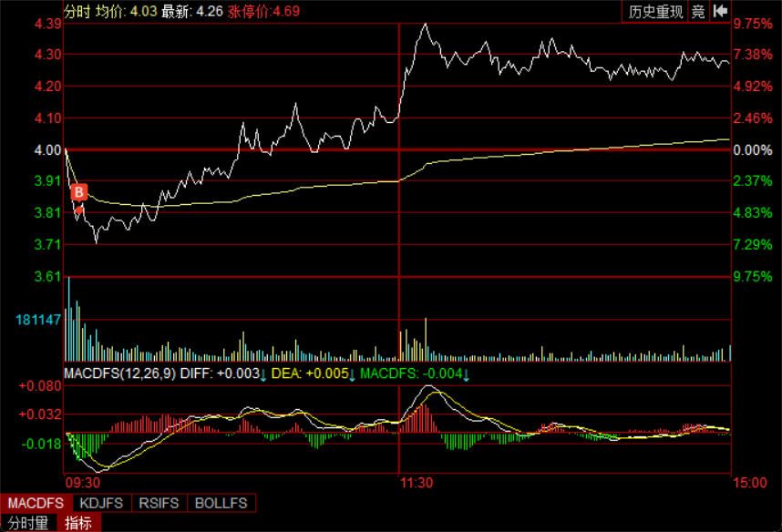The width and height of the screenshot is (782, 532).
Task: Click the DIFF down arrow indicator
Action: click(263, 373)
